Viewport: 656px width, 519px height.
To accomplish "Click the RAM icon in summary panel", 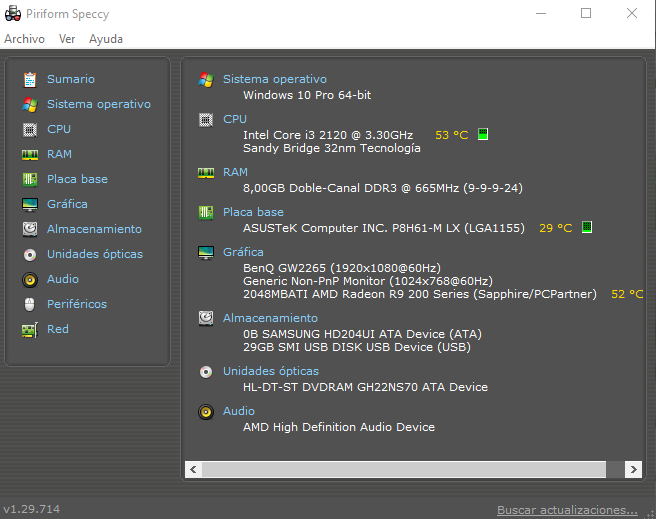I will (206, 173).
